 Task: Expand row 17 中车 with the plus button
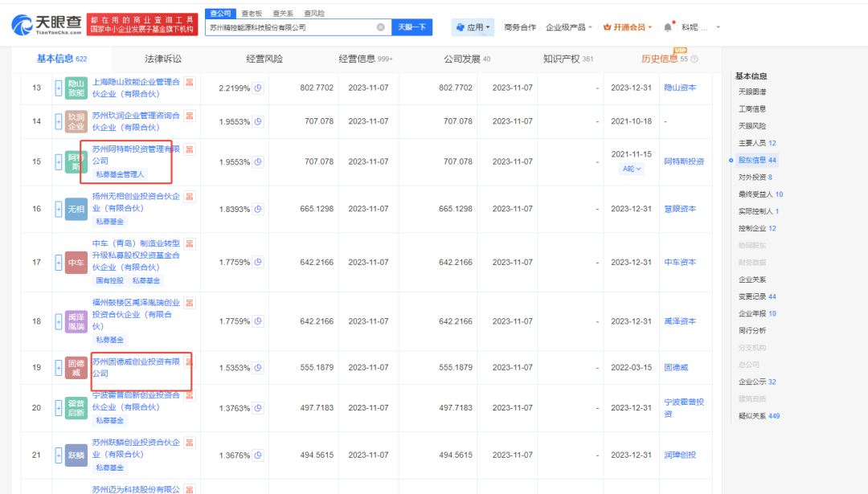(x=58, y=263)
